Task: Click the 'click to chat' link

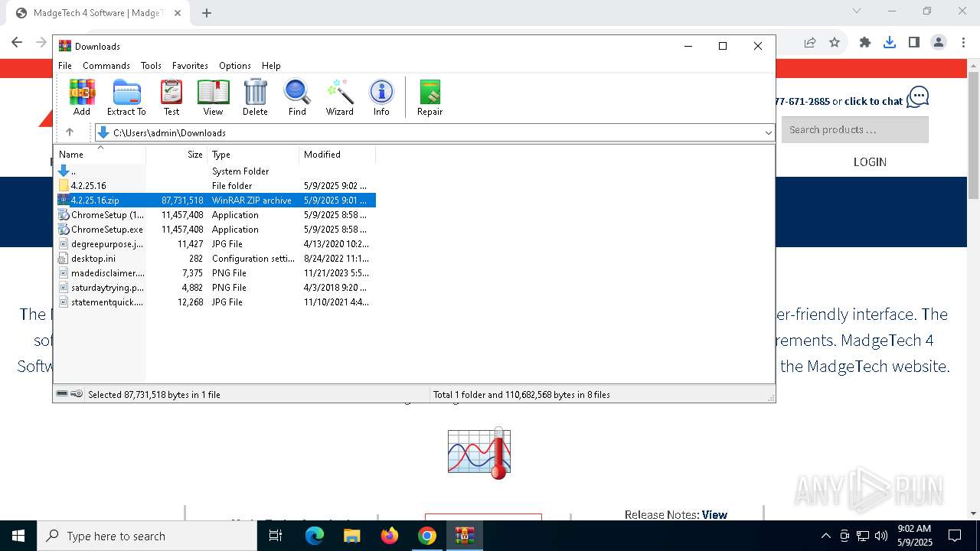Action: tap(874, 101)
